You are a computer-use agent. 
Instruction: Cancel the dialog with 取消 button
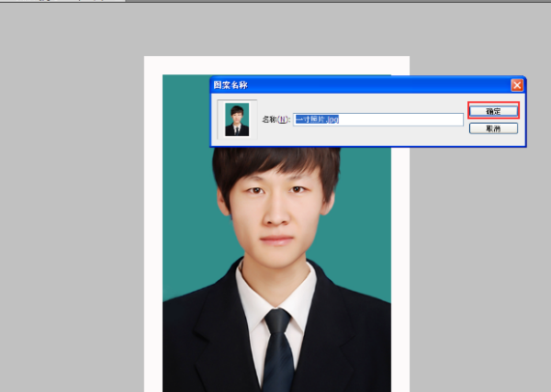(x=493, y=129)
